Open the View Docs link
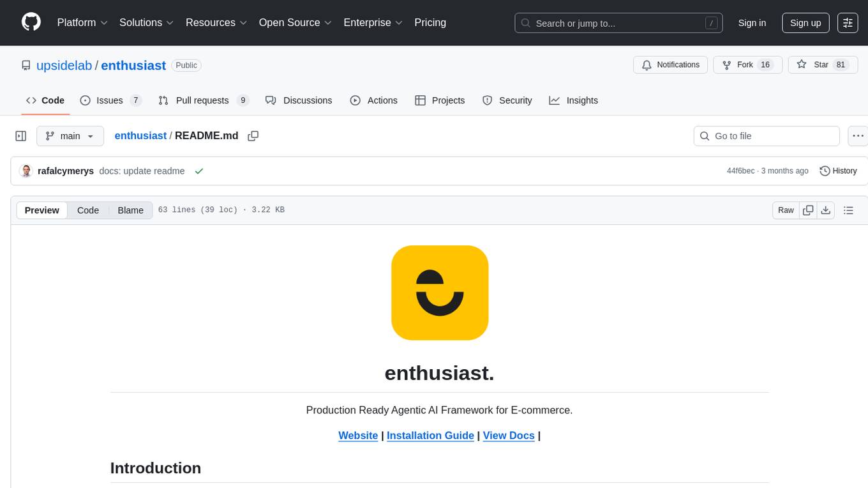The width and height of the screenshot is (868, 488). [x=509, y=436]
